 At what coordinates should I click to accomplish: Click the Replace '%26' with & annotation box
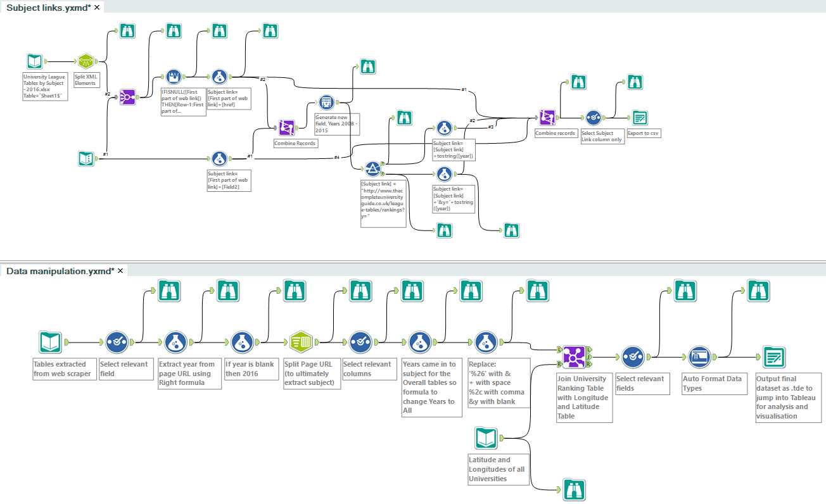coord(499,383)
